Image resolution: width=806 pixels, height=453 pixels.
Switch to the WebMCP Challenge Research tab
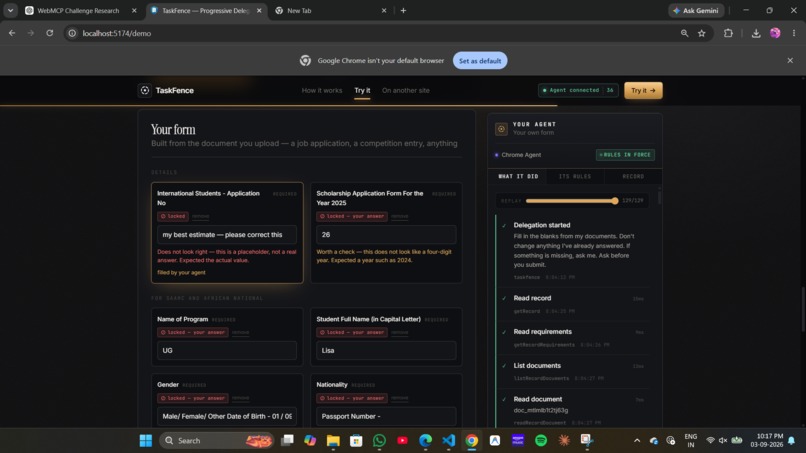point(76,10)
